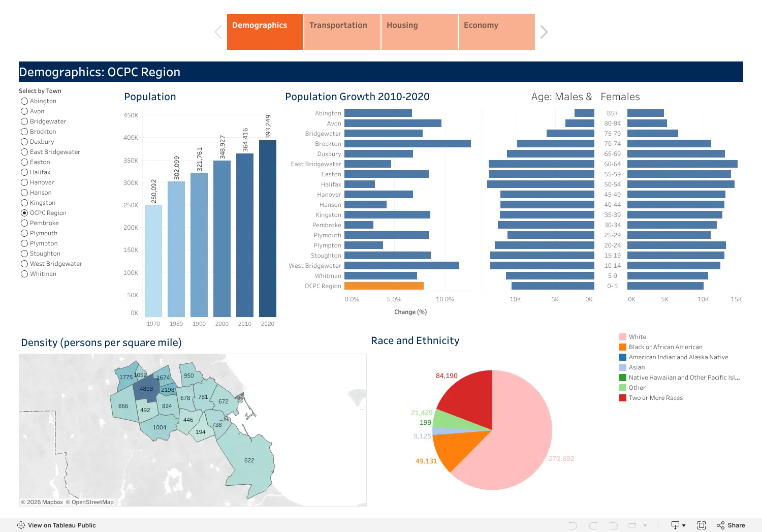Select the East Bridgewater radio button
Image resolution: width=762 pixels, height=532 pixels.
click(24, 152)
